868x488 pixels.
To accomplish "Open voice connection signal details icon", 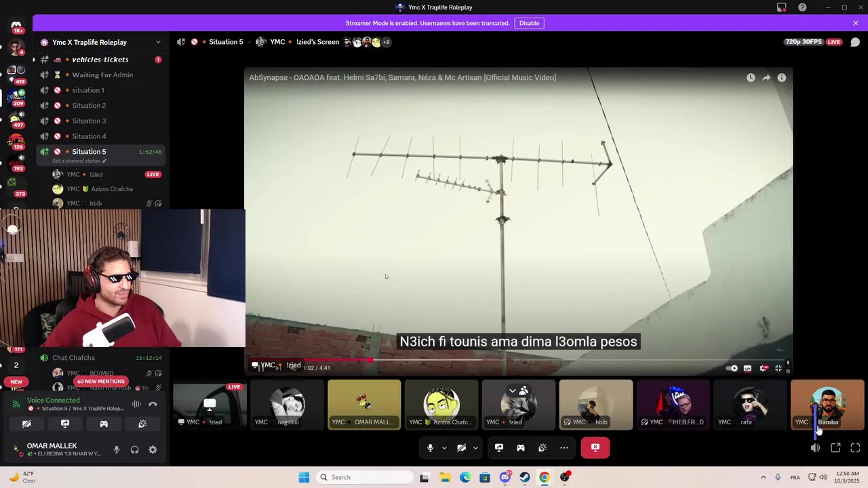I will [16, 404].
